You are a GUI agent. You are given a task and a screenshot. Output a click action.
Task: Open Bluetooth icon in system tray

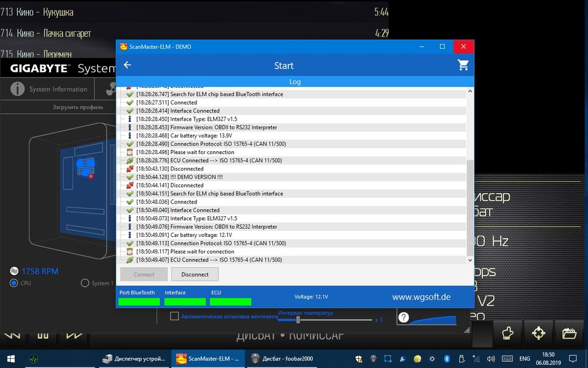446,359
